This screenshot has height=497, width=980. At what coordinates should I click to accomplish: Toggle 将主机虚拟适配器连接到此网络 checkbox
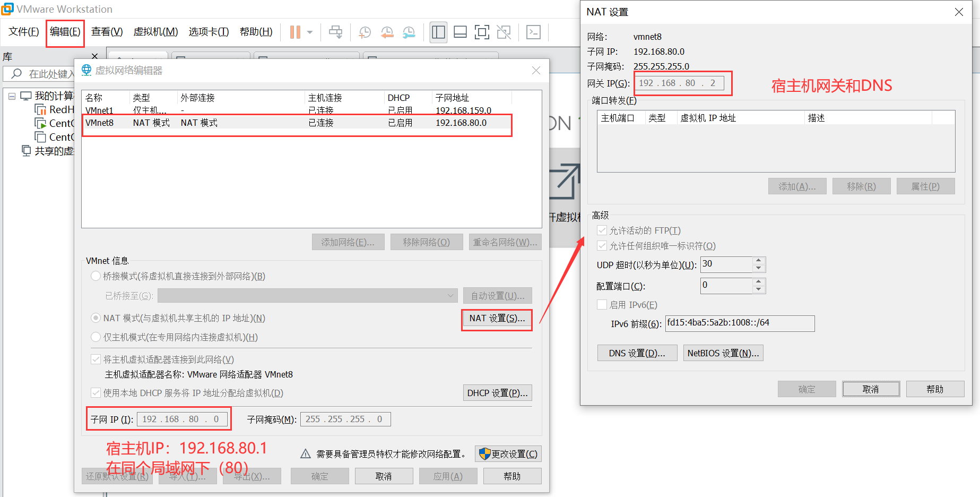96,359
